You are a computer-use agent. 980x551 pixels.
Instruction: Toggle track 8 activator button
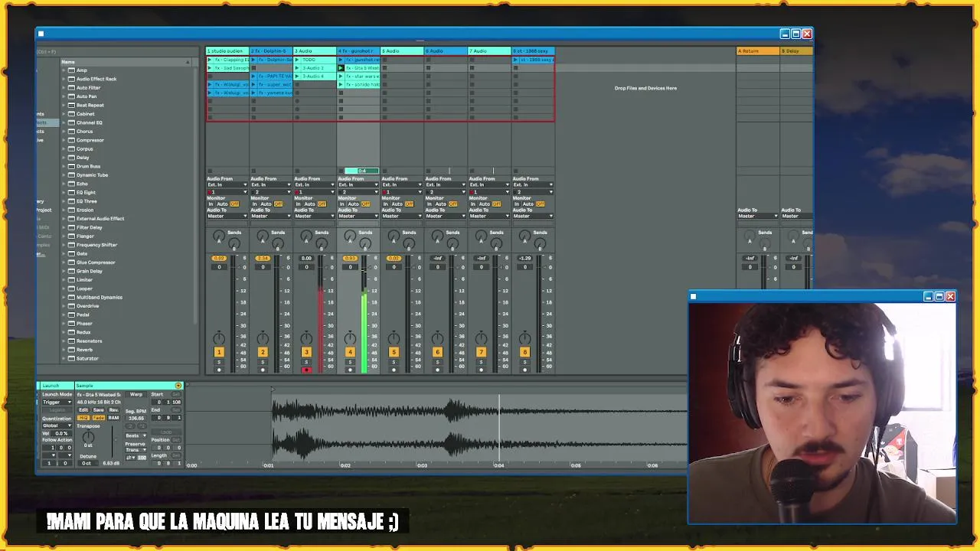click(x=524, y=352)
